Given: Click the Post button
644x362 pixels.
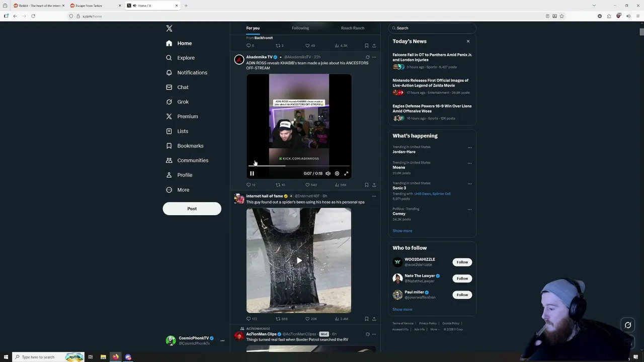Looking at the screenshot, I should click(x=192, y=209).
